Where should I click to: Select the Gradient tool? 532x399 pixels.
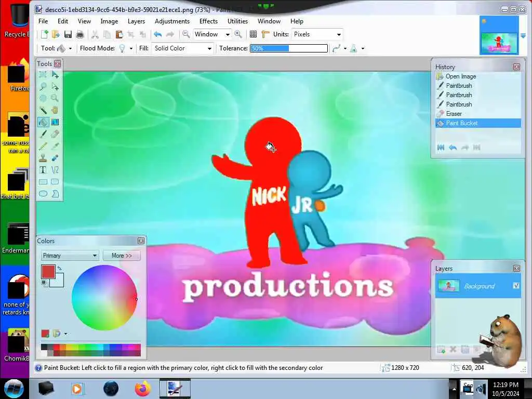coord(55,122)
